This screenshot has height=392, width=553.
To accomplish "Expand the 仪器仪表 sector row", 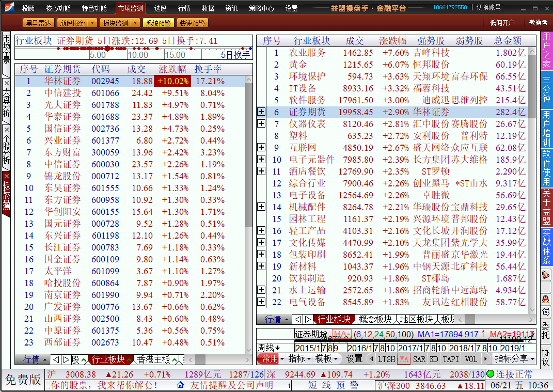I will point(261,123).
